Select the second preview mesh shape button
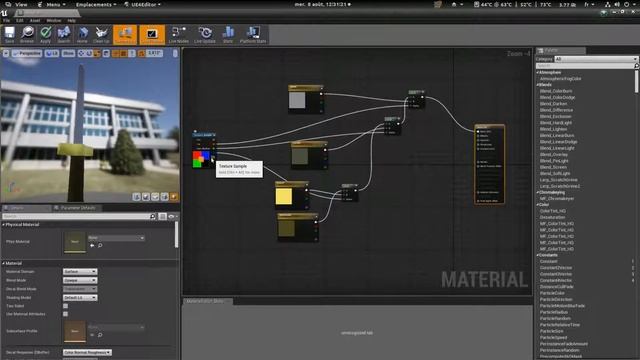640x360 pixels. (x=146, y=197)
